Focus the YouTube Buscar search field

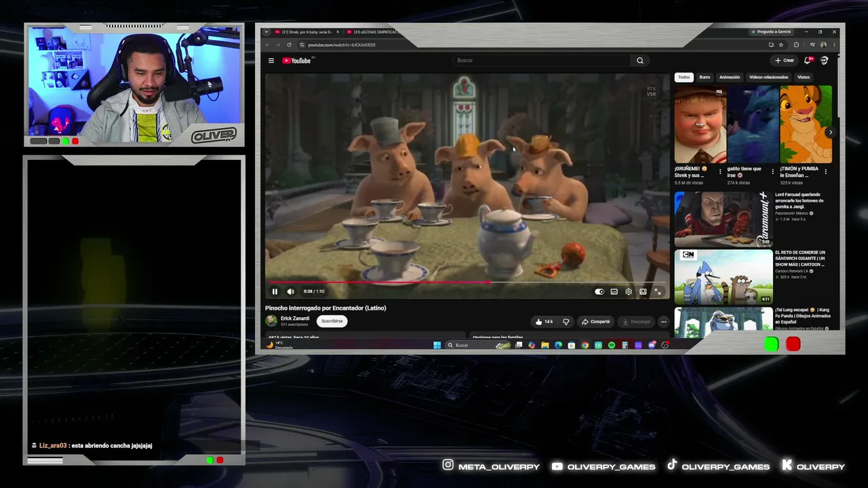542,60
